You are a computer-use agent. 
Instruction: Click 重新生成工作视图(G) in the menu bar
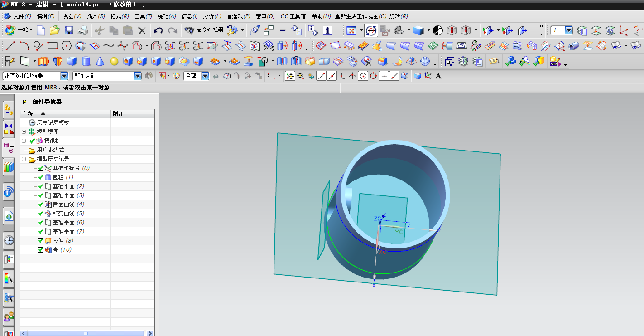point(361,16)
